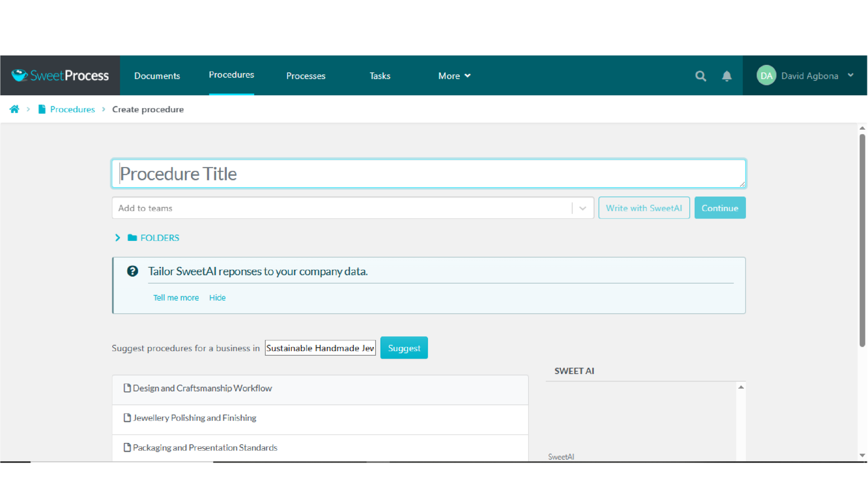
Task: Click document icon beside Design and Craftsmanship Workflow
Action: pos(127,388)
